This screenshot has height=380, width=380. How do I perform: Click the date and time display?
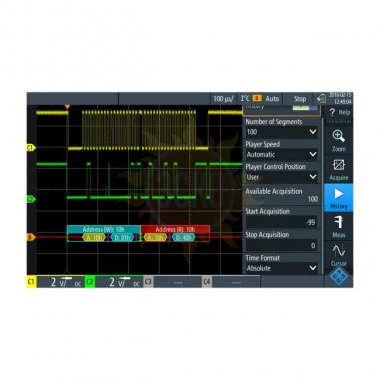[x=340, y=98]
